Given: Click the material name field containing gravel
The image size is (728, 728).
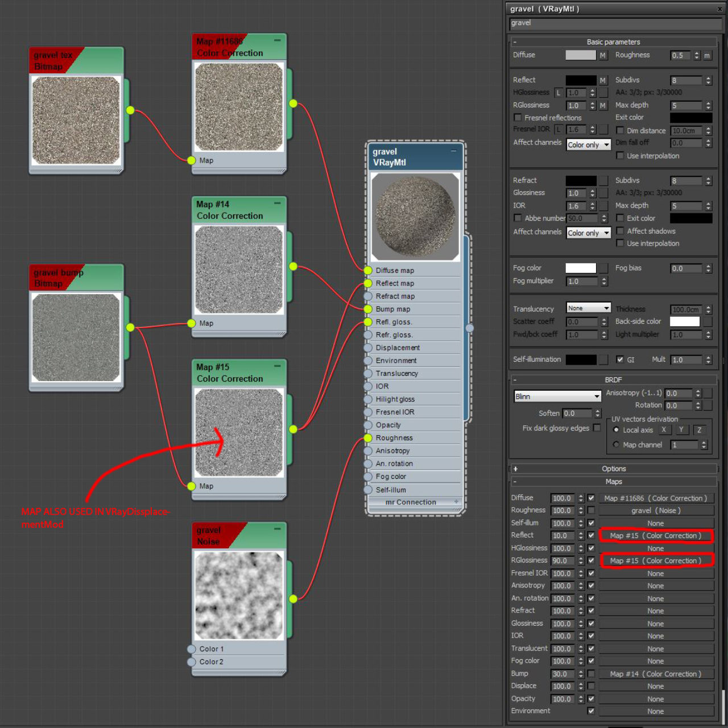Looking at the screenshot, I should tap(616, 23).
